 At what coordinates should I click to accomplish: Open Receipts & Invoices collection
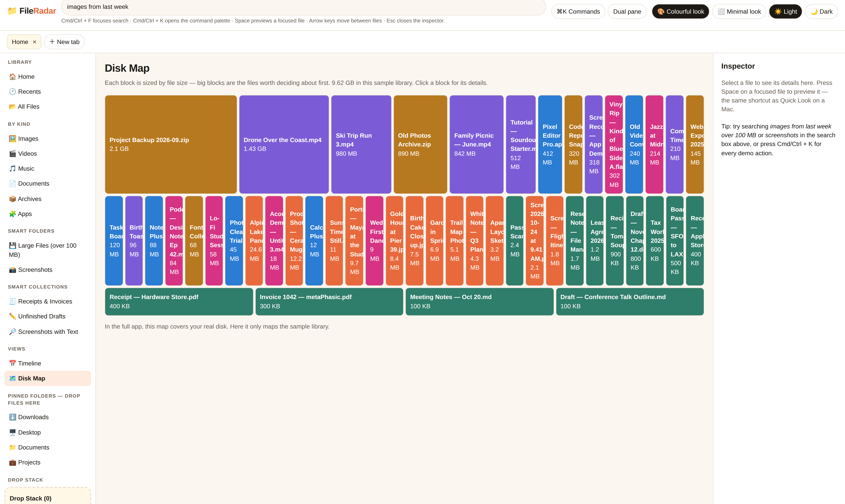coord(48,301)
